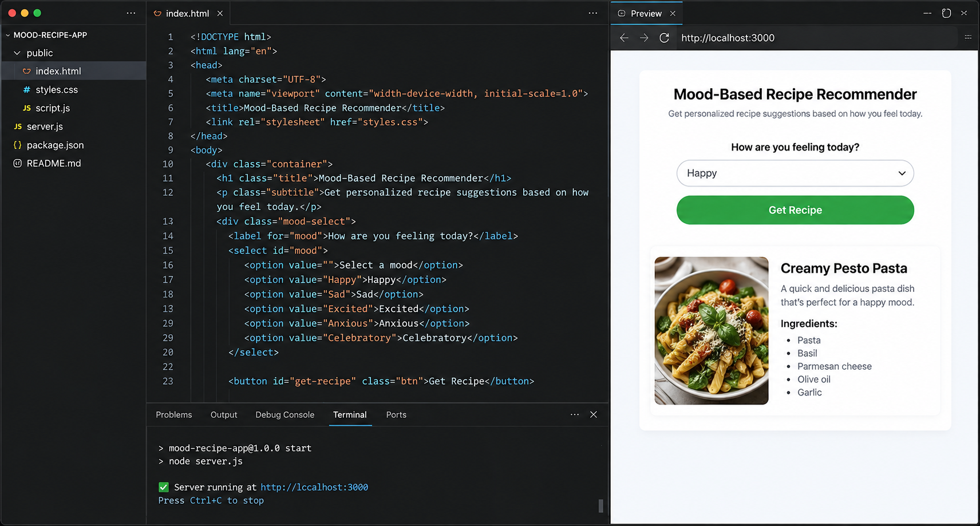Close the index.html editor tab
Viewport: 980px width, 526px height.
220,13
